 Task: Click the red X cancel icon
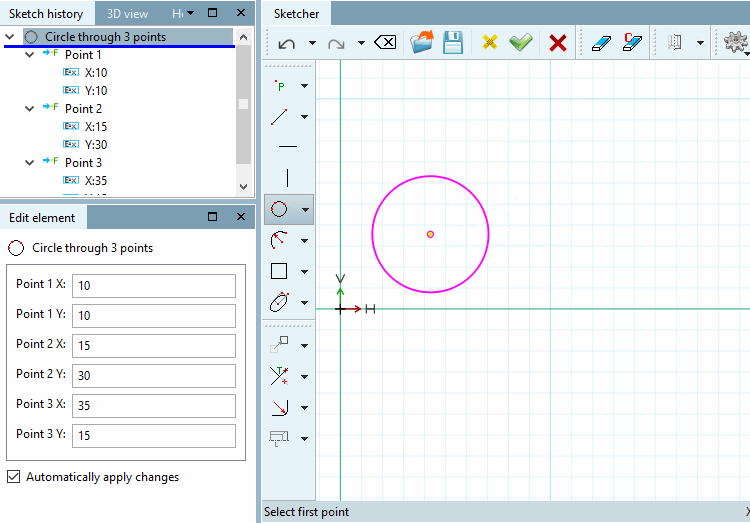[558, 43]
